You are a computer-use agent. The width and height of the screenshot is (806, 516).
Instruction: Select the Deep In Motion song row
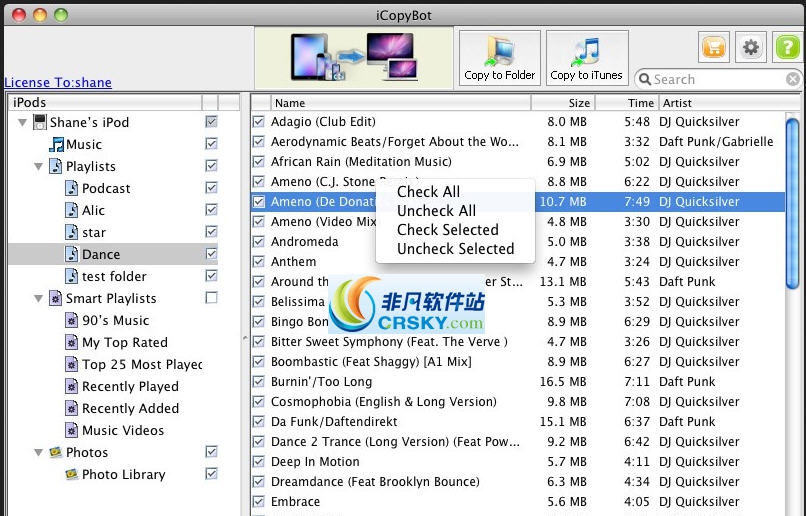coord(518,462)
